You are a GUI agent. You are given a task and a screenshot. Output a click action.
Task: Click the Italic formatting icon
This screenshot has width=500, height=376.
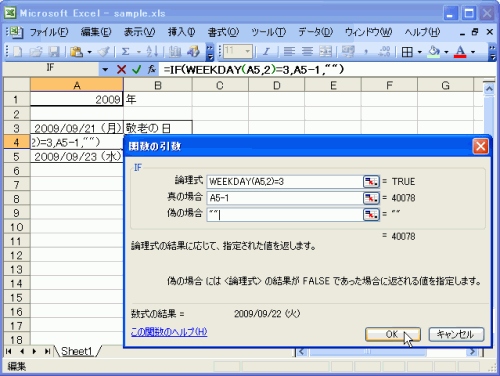click(266, 52)
